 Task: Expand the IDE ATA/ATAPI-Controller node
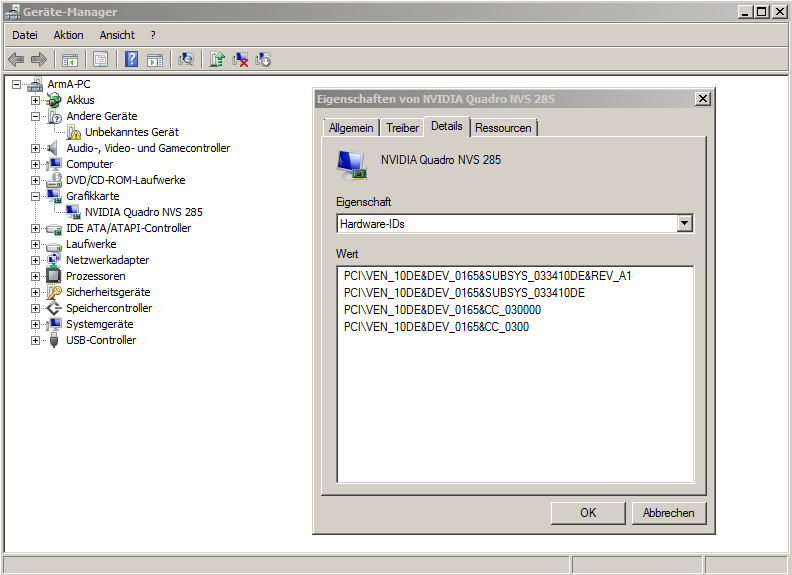point(35,228)
